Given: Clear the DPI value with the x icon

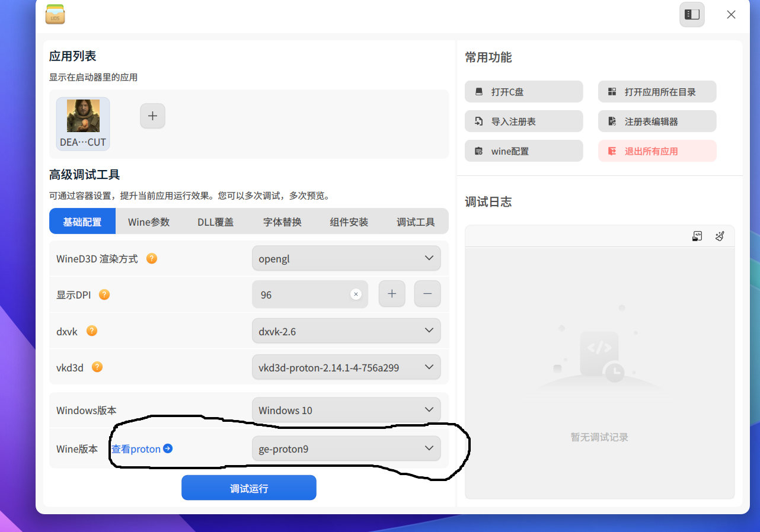Looking at the screenshot, I should (x=356, y=294).
